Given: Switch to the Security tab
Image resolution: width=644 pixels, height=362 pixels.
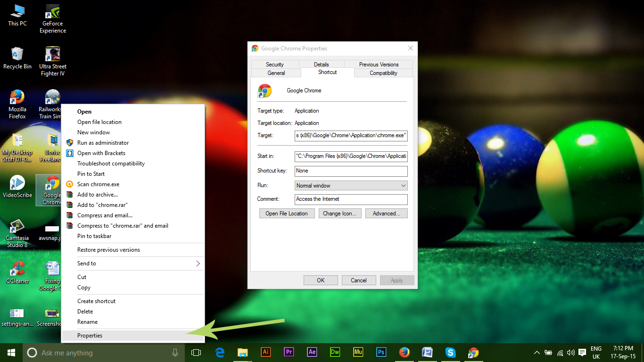Looking at the screenshot, I should pyautogui.click(x=275, y=65).
